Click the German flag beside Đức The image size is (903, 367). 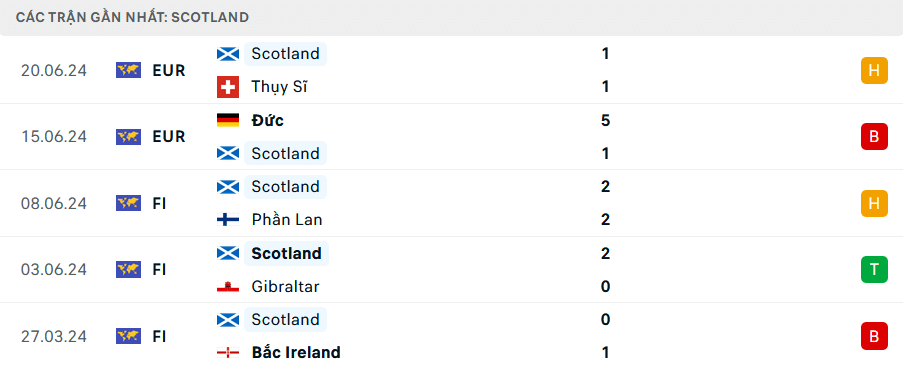pos(228,120)
